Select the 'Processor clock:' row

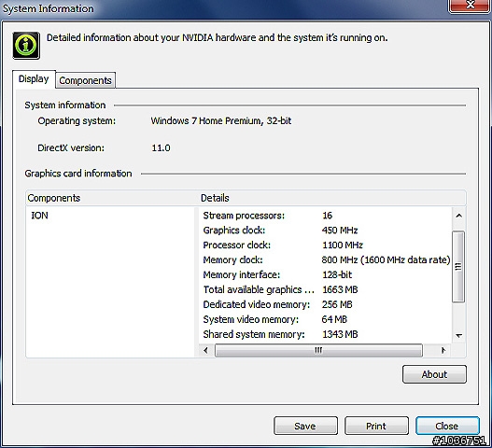point(326,245)
